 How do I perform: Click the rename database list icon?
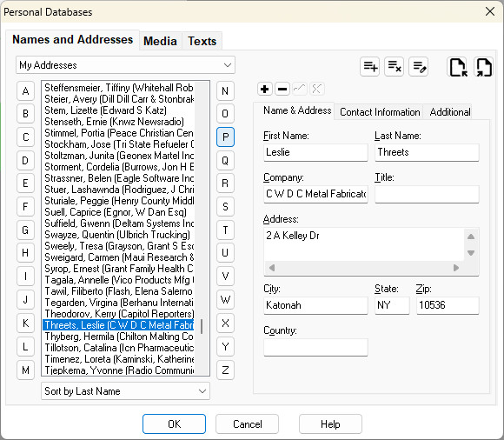[419, 67]
